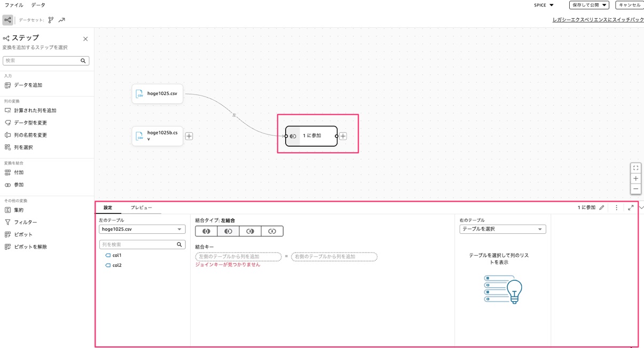Image resolution: width=644 pixels, height=348 pixels.
Task: Open the 左のテーブル hoge1025.csv dropdown
Action: pos(142,229)
